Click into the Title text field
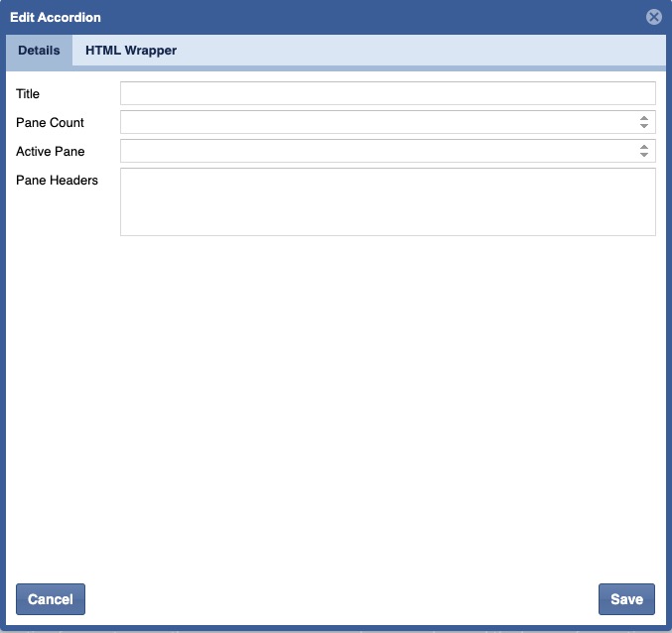Image resolution: width=672 pixels, height=633 pixels. click(x=387, y=93)
